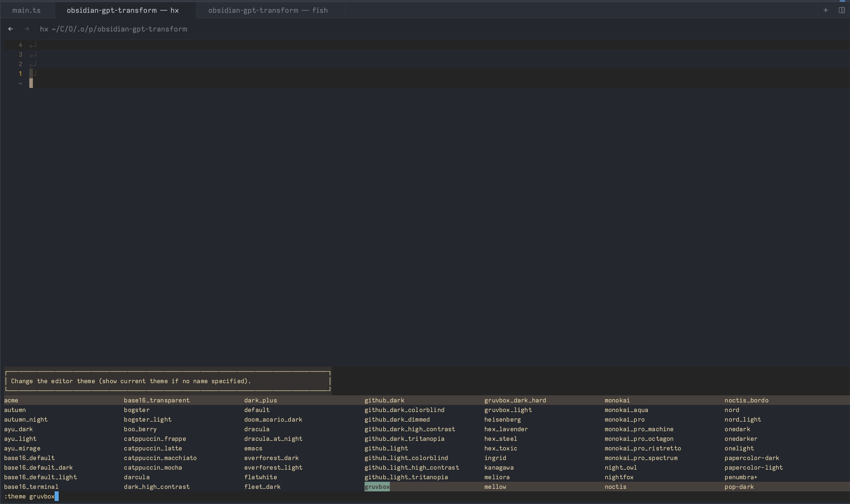Open a new tab with the plus icon
The image size is (850, 504).
[x=825, y=10]
